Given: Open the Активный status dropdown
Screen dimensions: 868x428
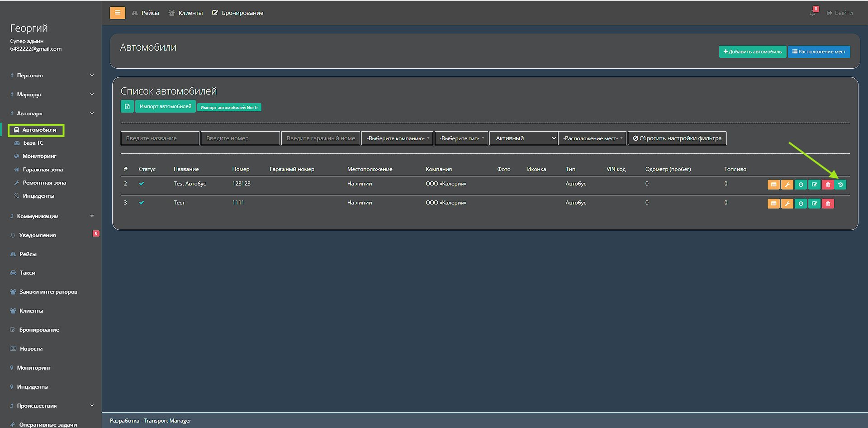Looking at the screenshot, I should pos(524,138).
